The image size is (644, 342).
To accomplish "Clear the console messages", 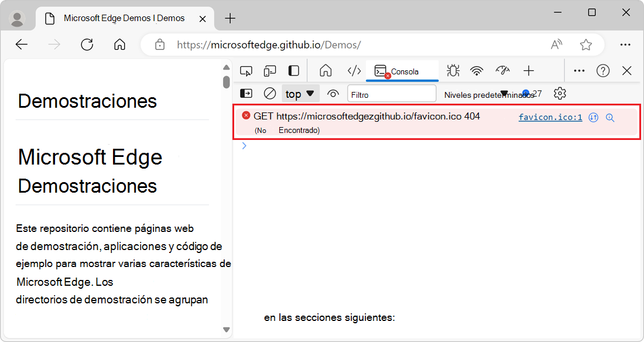I will coord(269,93).
